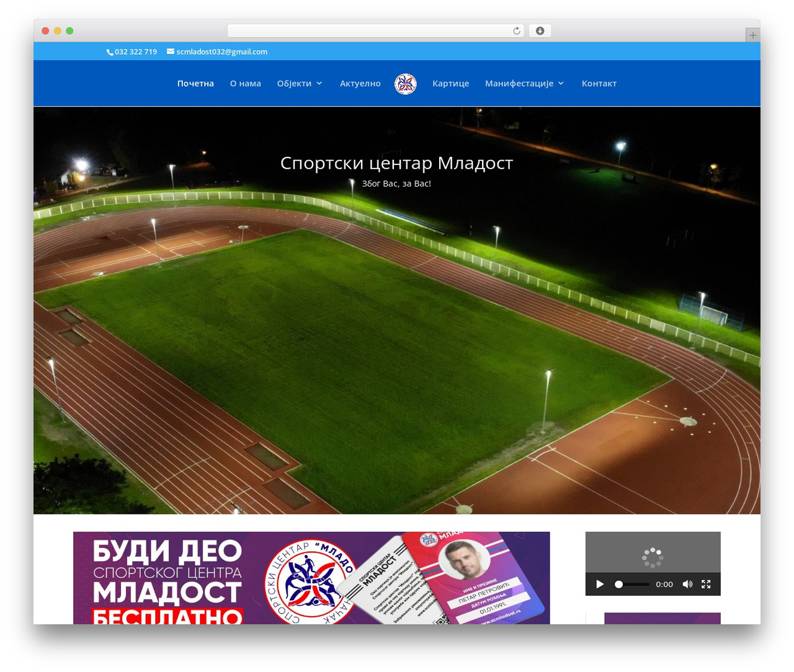Click the envelope icon beside the email address
794x672 pixels.
pos(171,51)
